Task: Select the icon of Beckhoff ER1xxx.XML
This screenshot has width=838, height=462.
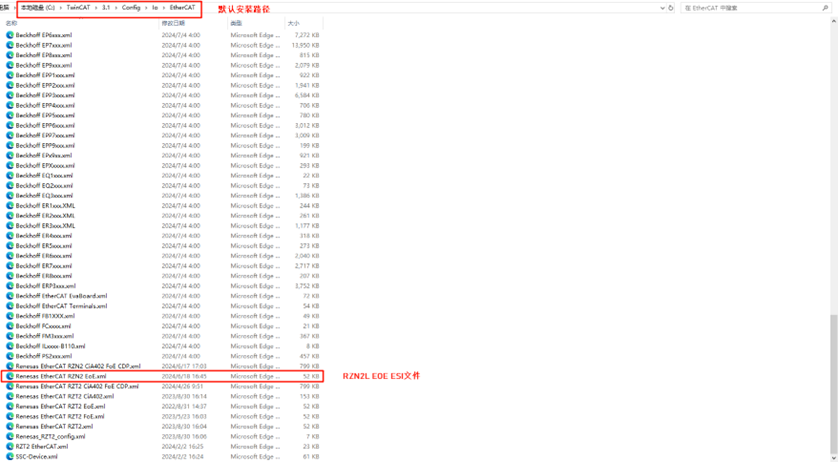Action: click(x=10, y=205)
